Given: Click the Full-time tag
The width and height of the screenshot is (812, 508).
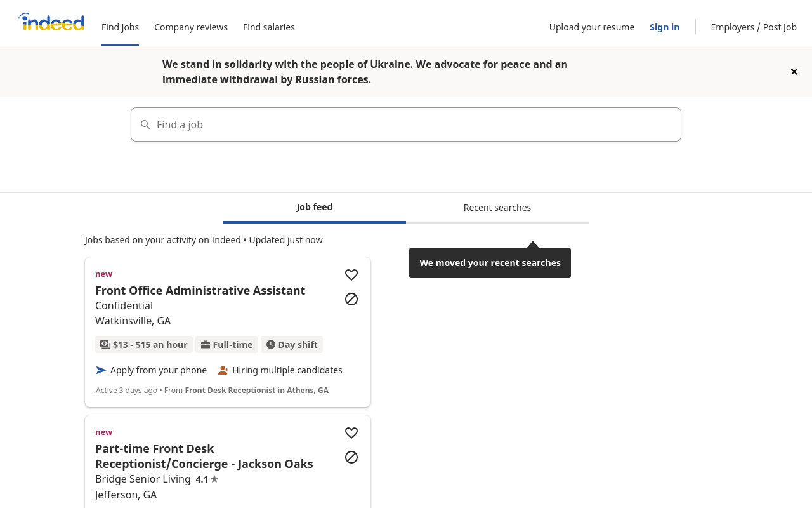Looking at the screenshot, I should point(226,344).
